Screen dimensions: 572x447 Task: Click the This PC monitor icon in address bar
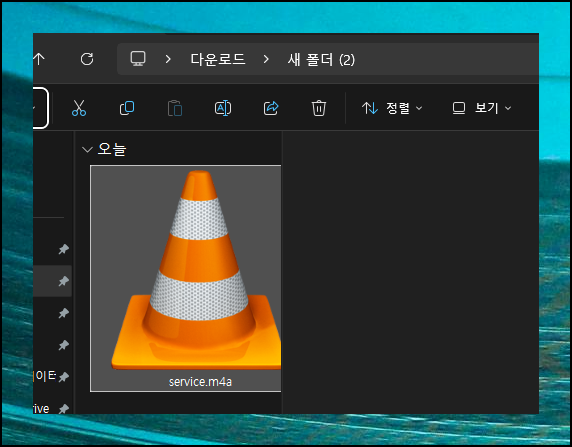(138, 59)
